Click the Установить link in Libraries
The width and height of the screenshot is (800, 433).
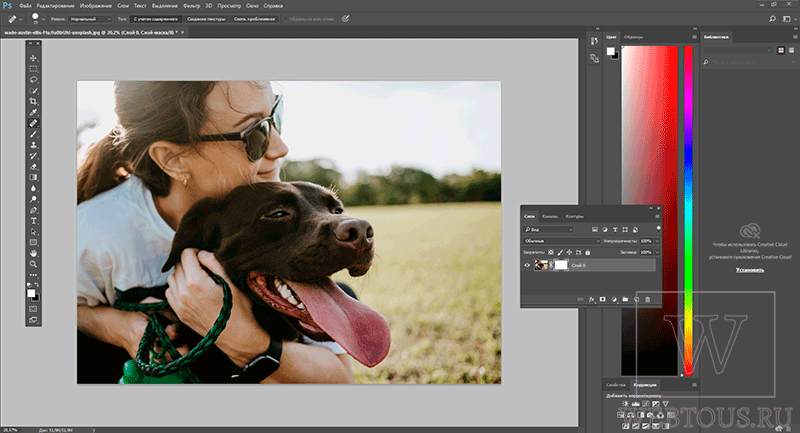coord(749,270)
